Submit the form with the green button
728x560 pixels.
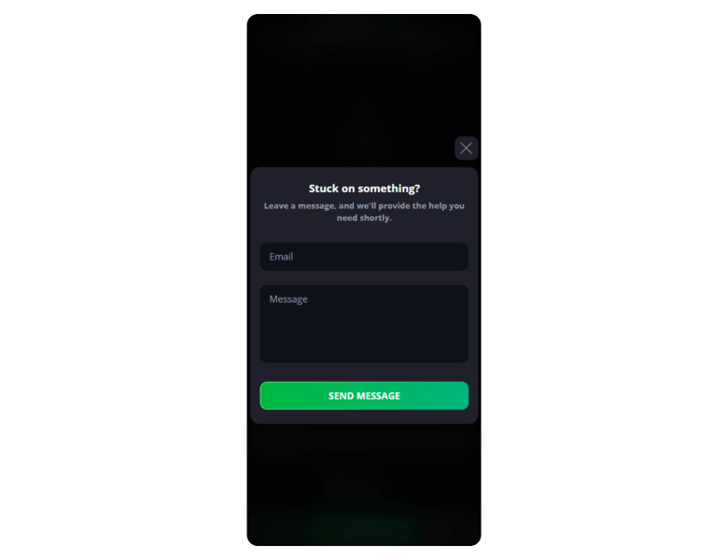[x=364, y=396]
